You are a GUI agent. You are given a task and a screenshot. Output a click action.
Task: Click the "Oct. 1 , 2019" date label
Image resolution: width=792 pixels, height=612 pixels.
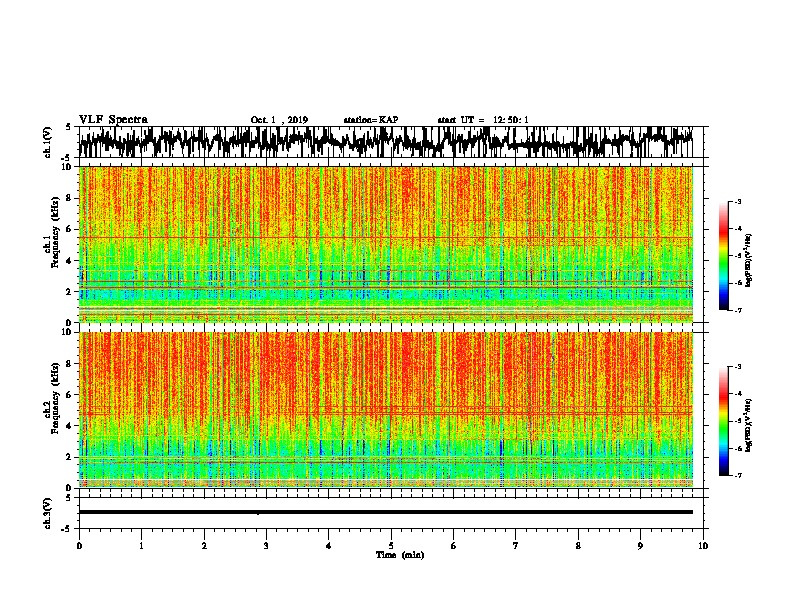pos(279,120)
